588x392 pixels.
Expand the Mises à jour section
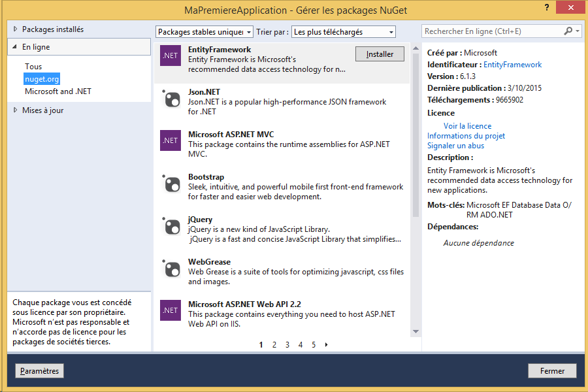coord(16,110)
